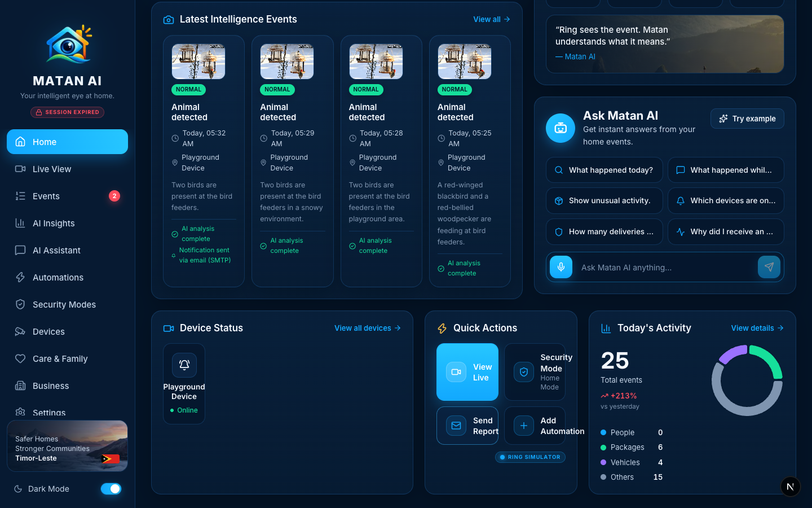Click the Next.js N badge icon
The height and width of the screenshot is (508, 812).
point(791,487)
